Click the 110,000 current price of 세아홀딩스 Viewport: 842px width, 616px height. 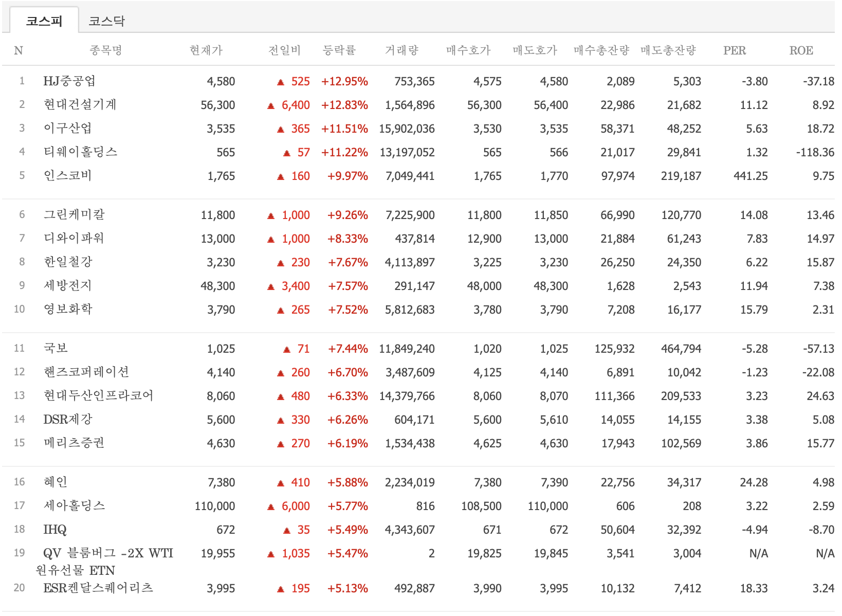(215, 506)
